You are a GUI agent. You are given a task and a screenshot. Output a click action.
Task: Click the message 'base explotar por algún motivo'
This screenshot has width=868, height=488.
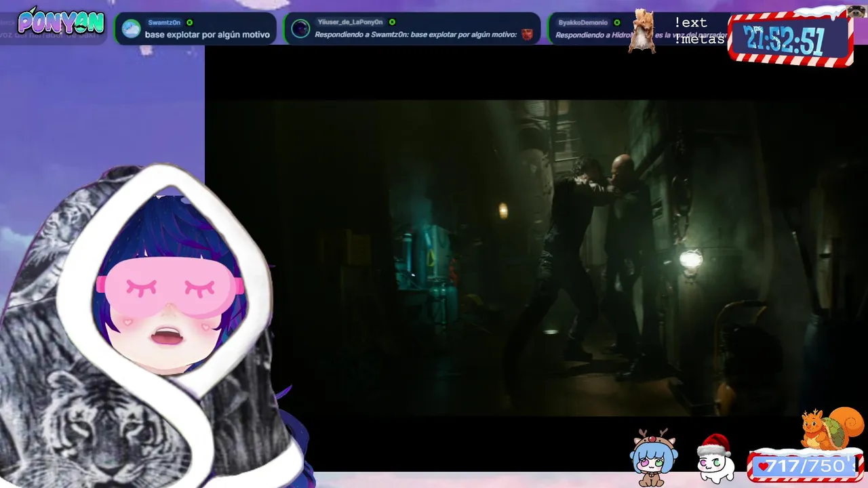click(x=207, y=35)
